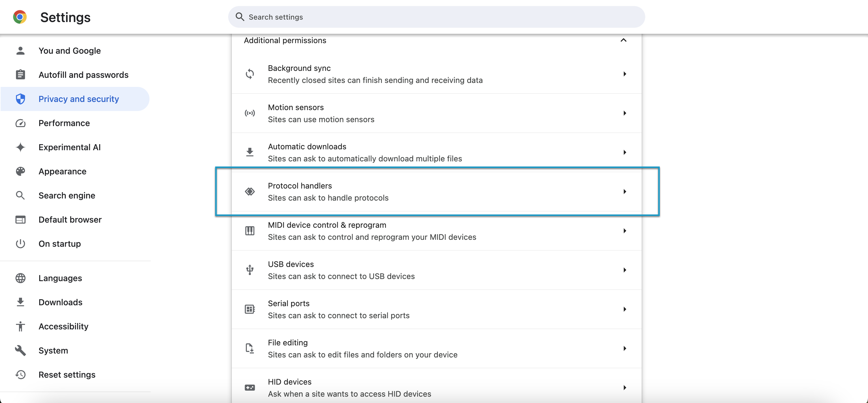Viewport: 868px width, 403px height.
Task: Collapse the Additional permissions section
Action: pyautogui.click(x=623, y=40)
